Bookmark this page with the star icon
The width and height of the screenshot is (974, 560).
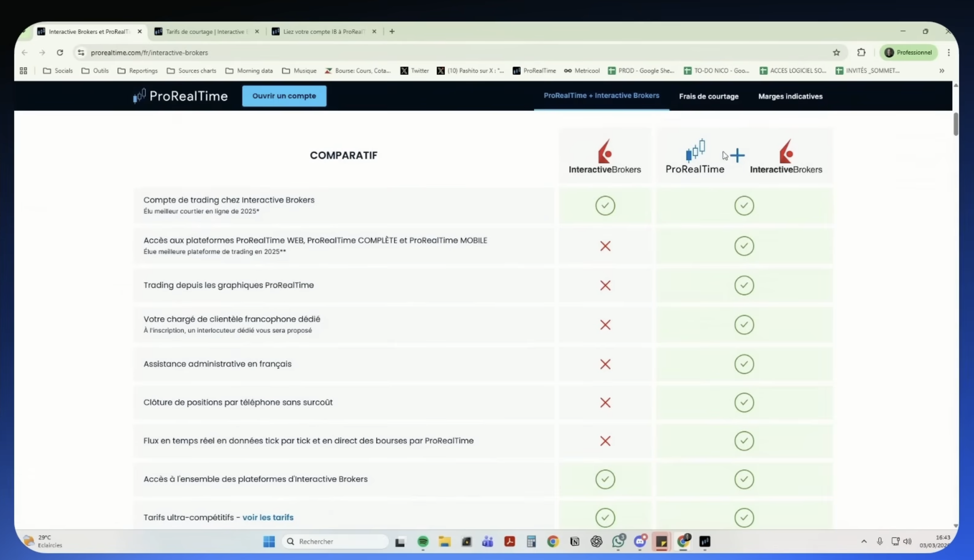pyautogui.click(x=836, y=52)
